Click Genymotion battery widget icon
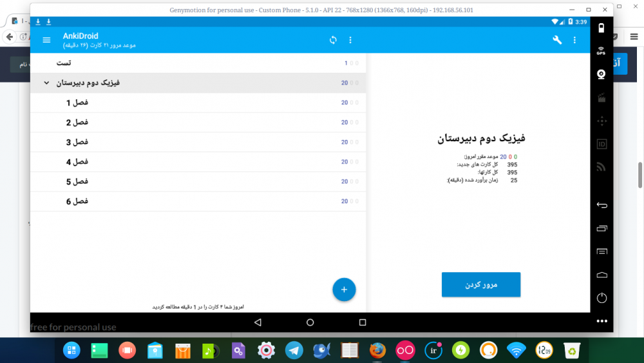Image resolution: width=644 pixels, height=363 pixels. (x=601, y=28)
